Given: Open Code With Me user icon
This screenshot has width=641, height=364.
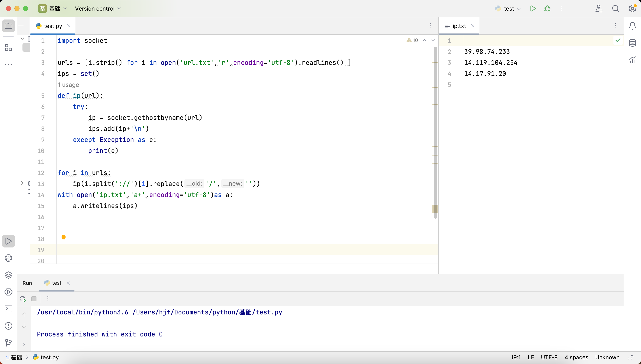Looking at the screenshot, I should [599, 8].
